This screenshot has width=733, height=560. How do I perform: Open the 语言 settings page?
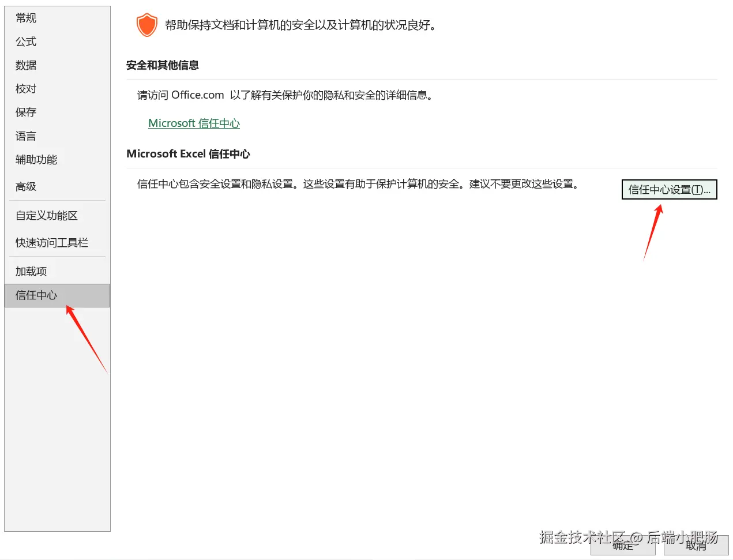[25, 136]
